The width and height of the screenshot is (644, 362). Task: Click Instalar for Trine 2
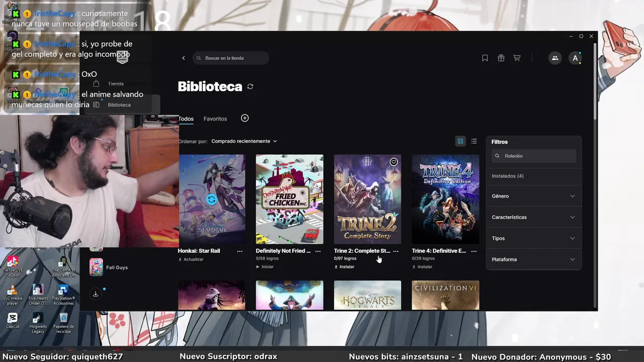point(344,267)
